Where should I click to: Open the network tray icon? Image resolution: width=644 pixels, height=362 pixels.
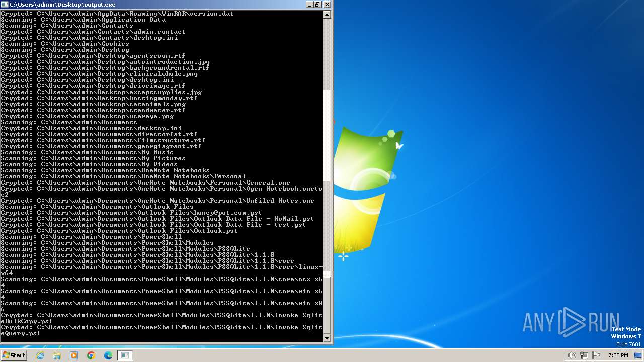pyautogui.click(x=584, y=355)
